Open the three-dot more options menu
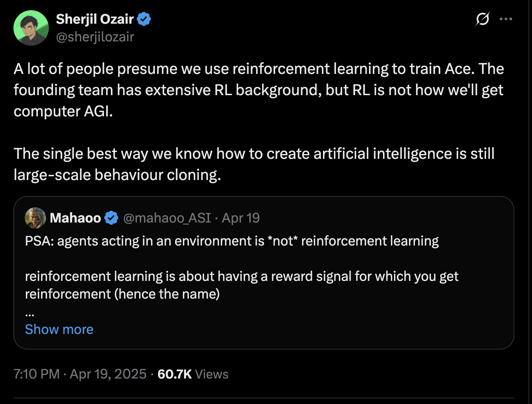The height and width of the screenshot is (404, 532). coord(506,19)
